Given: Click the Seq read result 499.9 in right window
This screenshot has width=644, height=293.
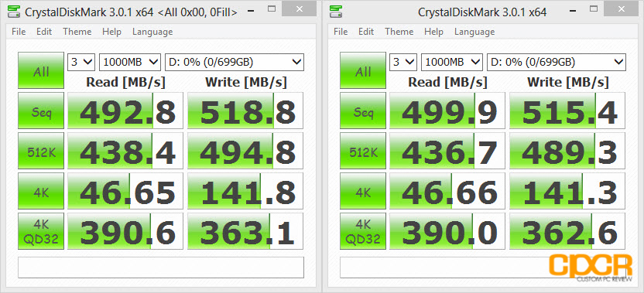Looking at the screenshot, I should pos(447,111).
